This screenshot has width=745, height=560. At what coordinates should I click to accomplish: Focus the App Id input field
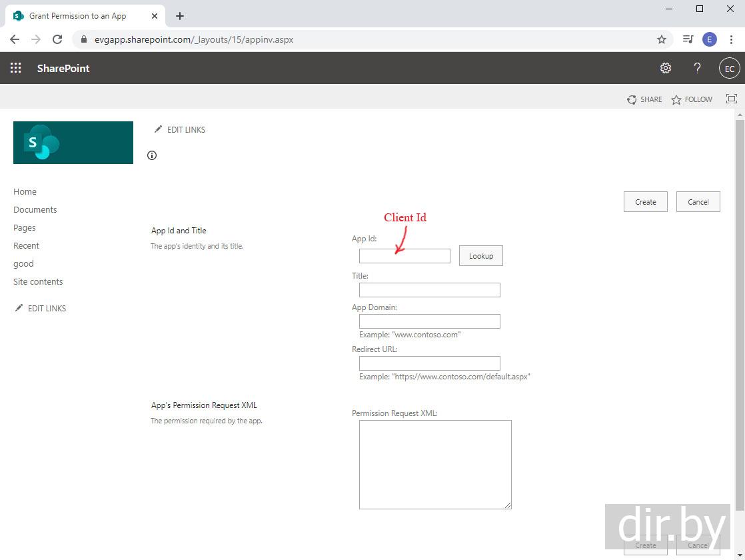click(404, 256)
